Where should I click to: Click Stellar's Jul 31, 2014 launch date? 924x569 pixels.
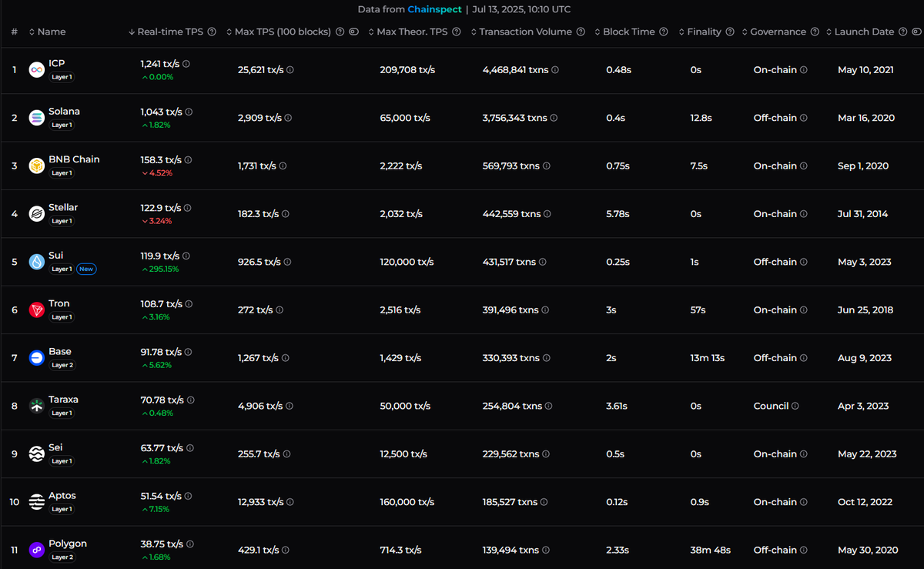click(x=862, y=214)
